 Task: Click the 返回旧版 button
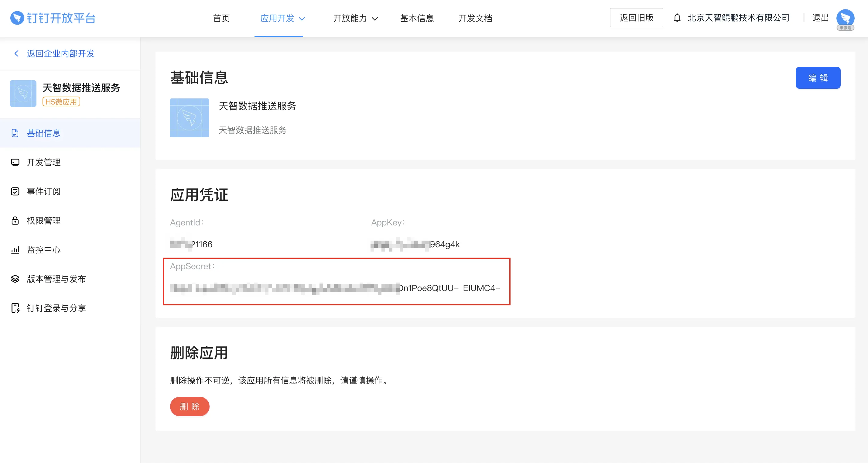636,18
